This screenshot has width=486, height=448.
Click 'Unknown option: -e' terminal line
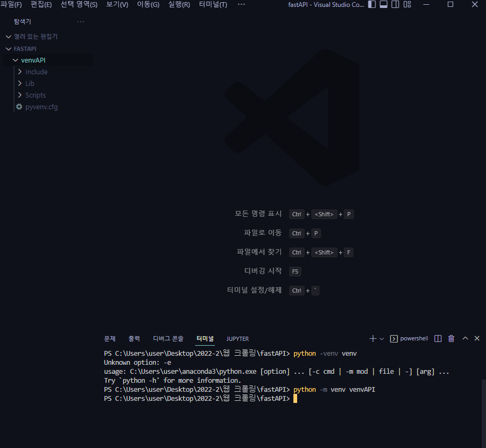click(x=137, y=363)
